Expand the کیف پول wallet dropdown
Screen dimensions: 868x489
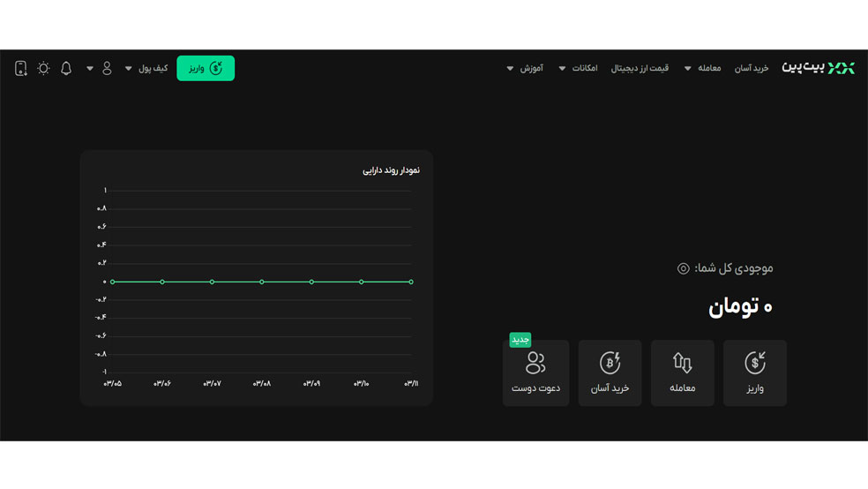click(x=147, y=68)
